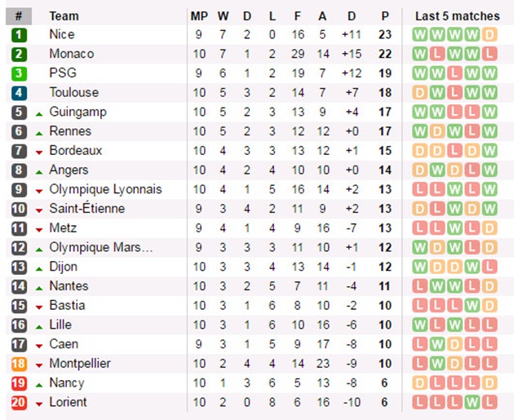This screenshot has width=514, height=420.
Task: Click Last 5 matches column header
Action: click(x=457, y=16)
